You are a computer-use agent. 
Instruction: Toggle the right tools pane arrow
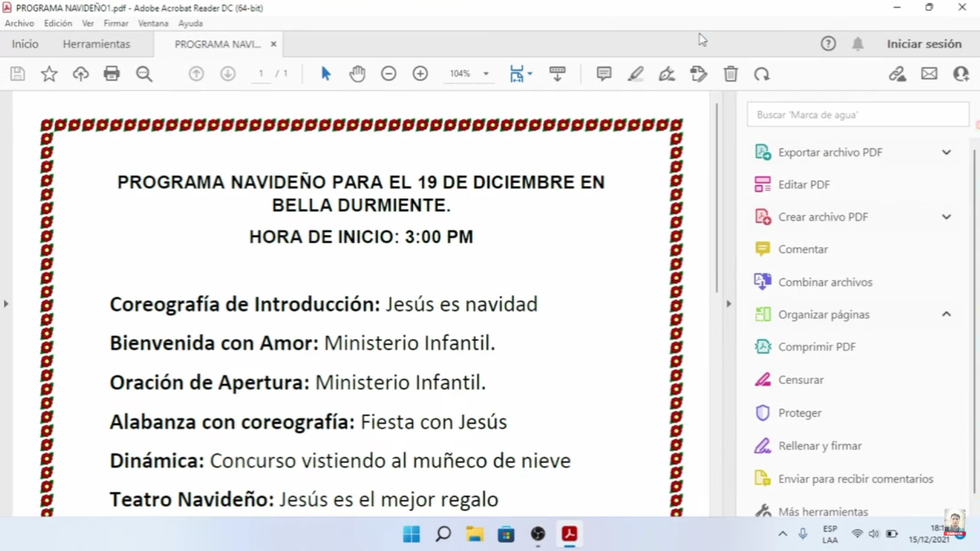[x=728, y=304]
